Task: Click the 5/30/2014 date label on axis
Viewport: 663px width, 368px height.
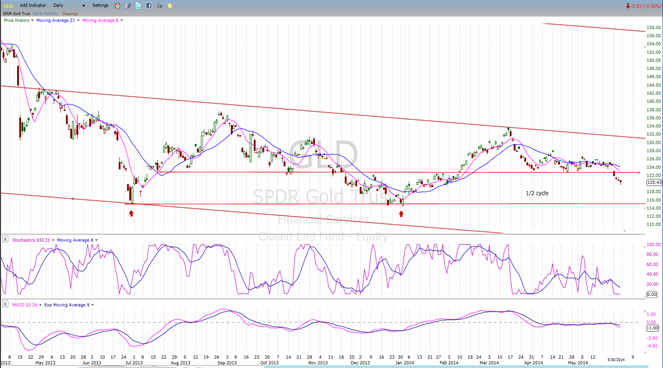Action: coord(616,360)
